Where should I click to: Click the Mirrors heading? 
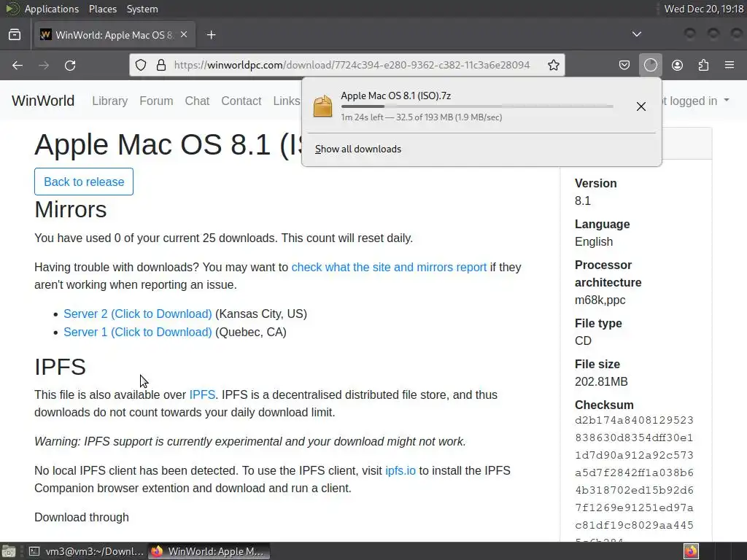pyautogui.click(x=71, y=209)
